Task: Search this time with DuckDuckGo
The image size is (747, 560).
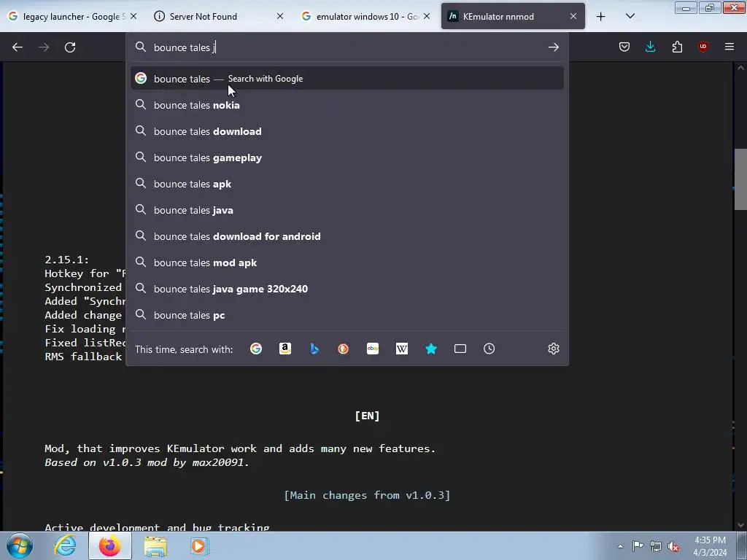Action: 344,349
